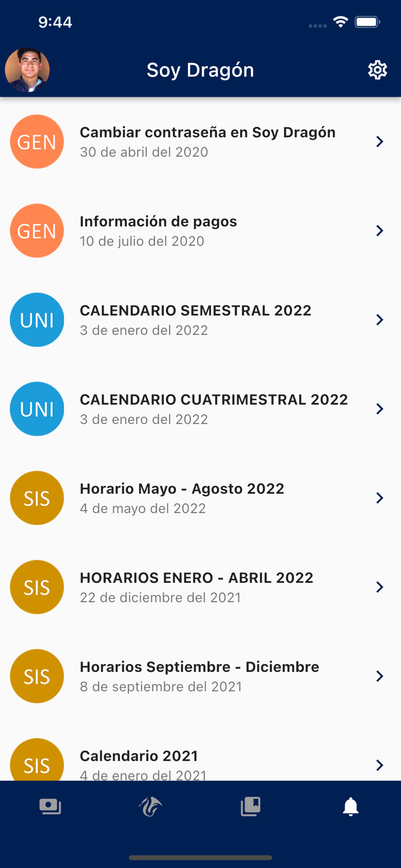Open app settings with the gear icon

click(x=377, y=69)
